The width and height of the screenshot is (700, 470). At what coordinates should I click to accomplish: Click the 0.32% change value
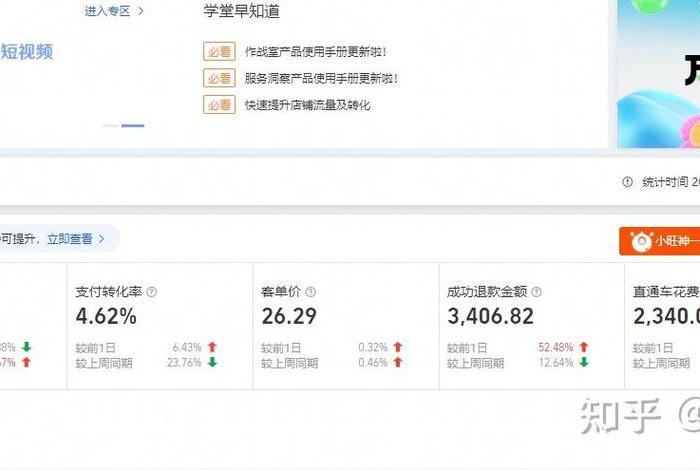coord(373,347)
